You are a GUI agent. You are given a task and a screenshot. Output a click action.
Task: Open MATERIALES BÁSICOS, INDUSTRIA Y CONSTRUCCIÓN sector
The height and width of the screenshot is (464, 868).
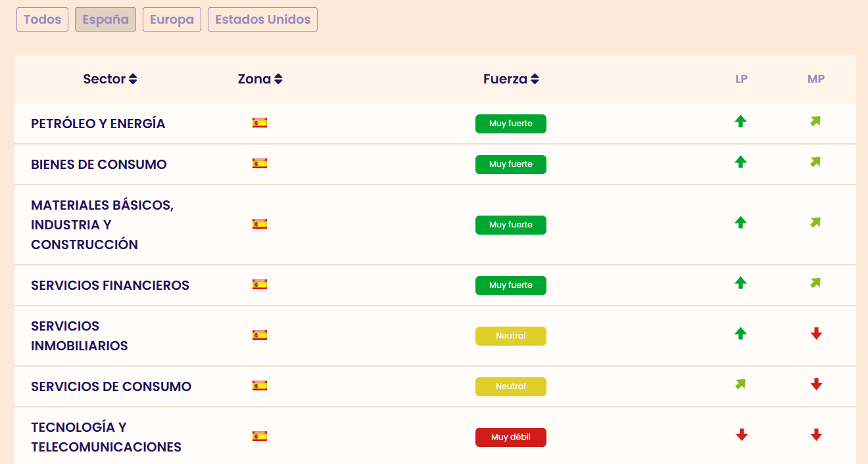point(103,225)
